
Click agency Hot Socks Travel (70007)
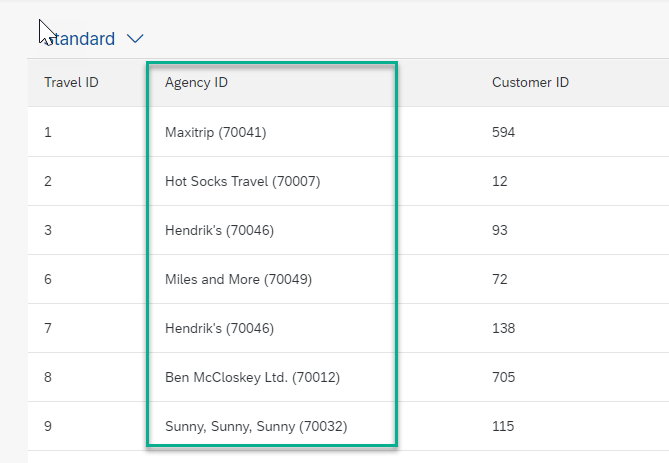click(x=242, y=181)
